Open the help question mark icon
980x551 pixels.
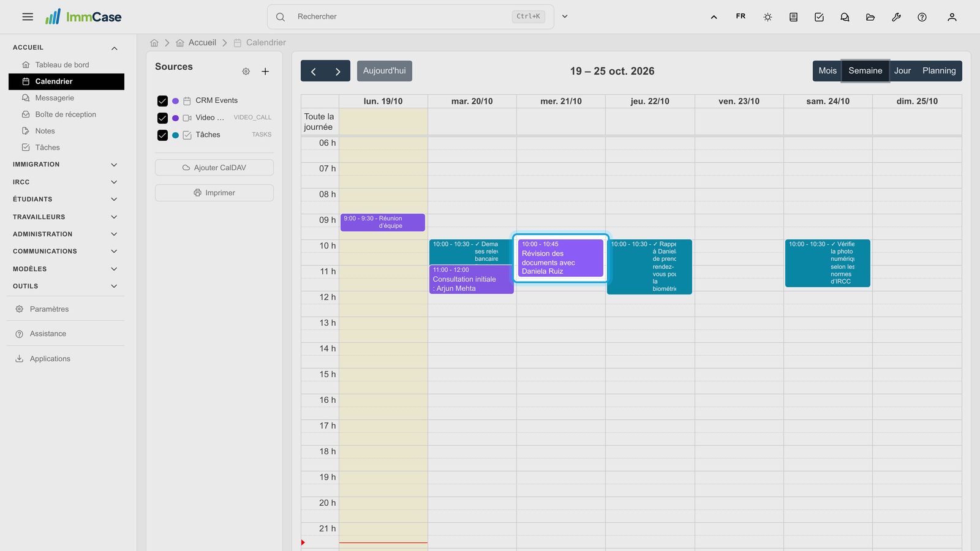tap(922, 17)
